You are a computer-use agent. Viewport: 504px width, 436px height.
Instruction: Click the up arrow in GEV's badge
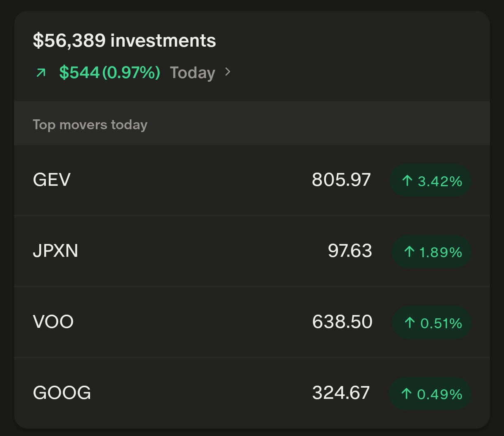tap(407, 180)
